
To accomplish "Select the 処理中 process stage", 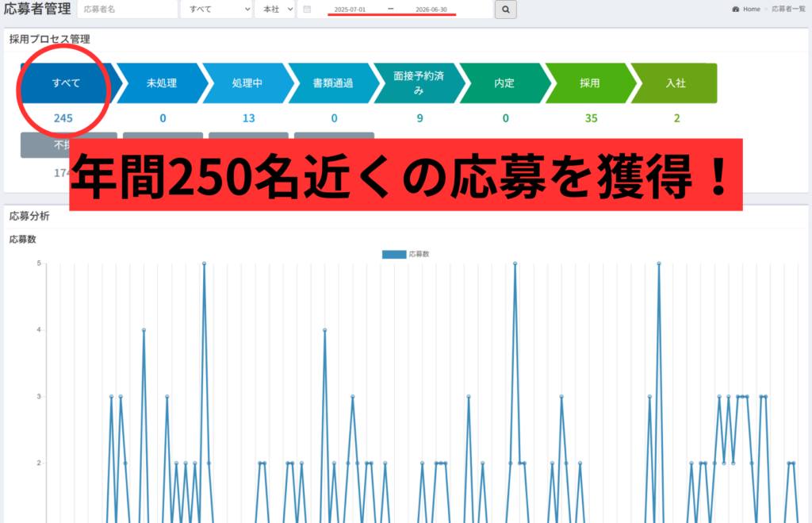I will coord(247,83).
